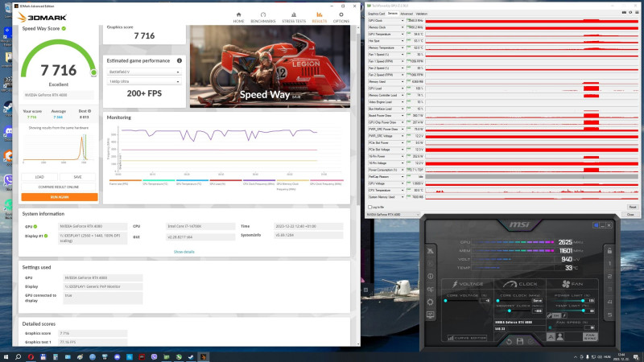
Task: Toggle FAN SYNC in MSI Afterburner
Action: coord(590,337)
